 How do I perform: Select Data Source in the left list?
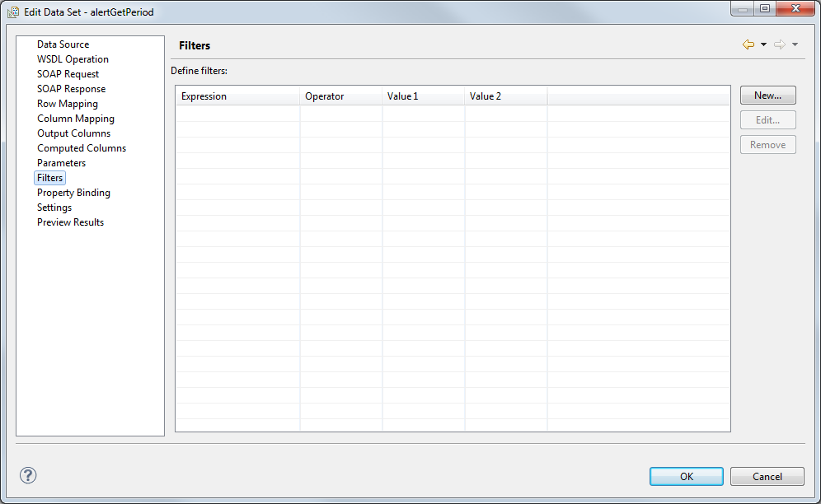tap(63, 44)
